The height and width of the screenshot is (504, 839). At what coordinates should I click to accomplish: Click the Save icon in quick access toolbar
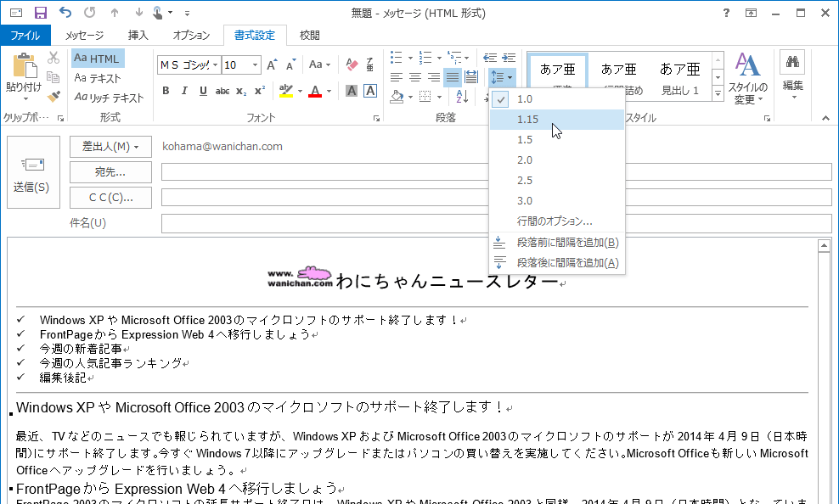(41, 12)
